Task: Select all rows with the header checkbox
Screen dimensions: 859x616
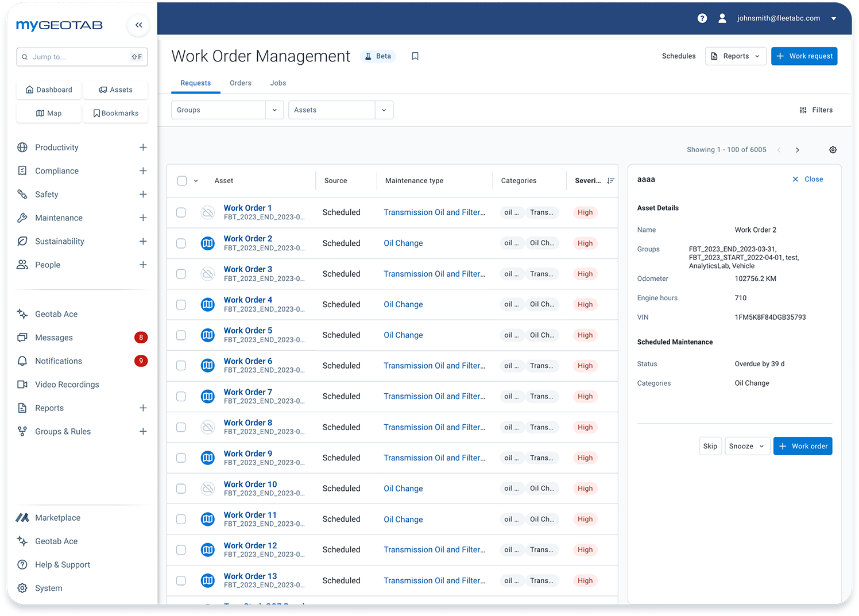Action: coord(181,180)
